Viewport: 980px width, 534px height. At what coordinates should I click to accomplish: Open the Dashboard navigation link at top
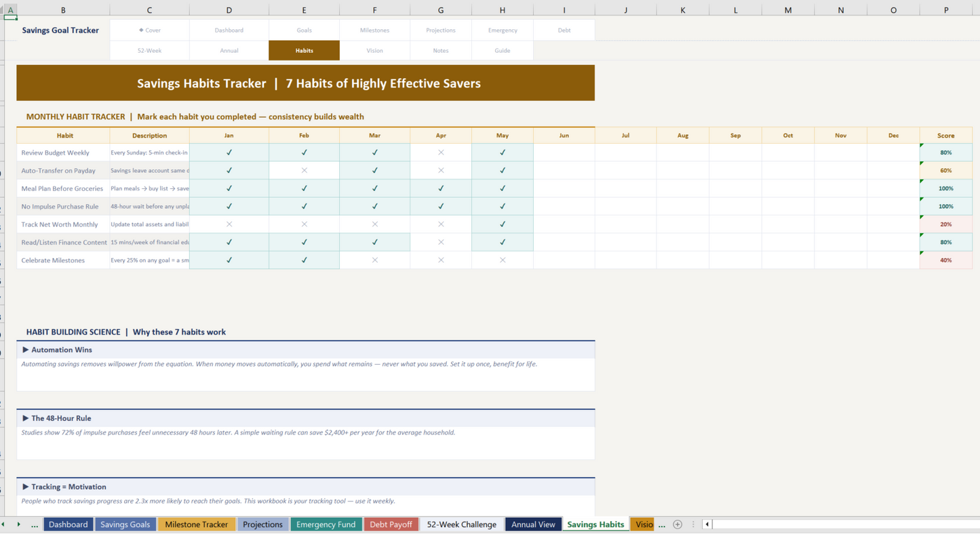pos(229,30)
